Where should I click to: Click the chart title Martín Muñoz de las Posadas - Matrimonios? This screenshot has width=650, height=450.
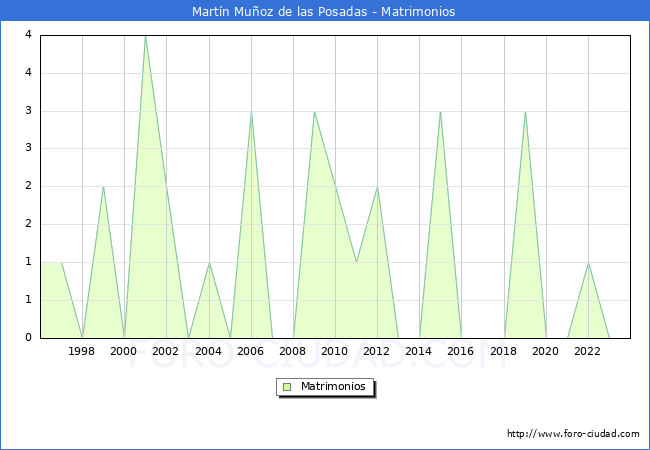coord(323,11)
